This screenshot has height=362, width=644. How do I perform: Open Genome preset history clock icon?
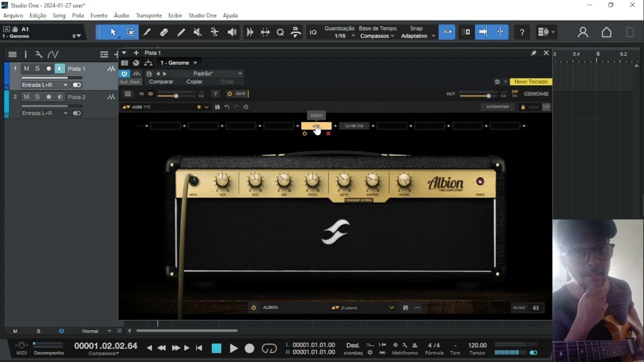pyautogui.click(x=246, y=107)
